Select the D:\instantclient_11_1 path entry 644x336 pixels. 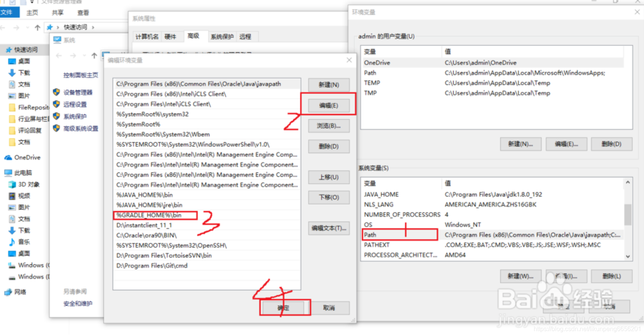tap(207, 225)
